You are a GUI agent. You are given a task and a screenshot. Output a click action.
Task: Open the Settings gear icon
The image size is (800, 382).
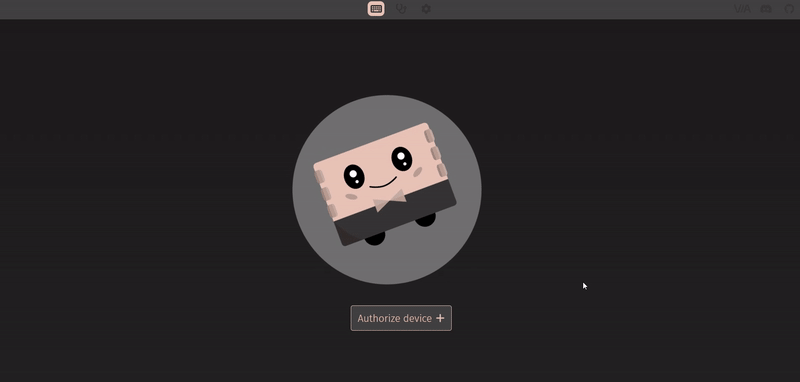coord(426,9)
